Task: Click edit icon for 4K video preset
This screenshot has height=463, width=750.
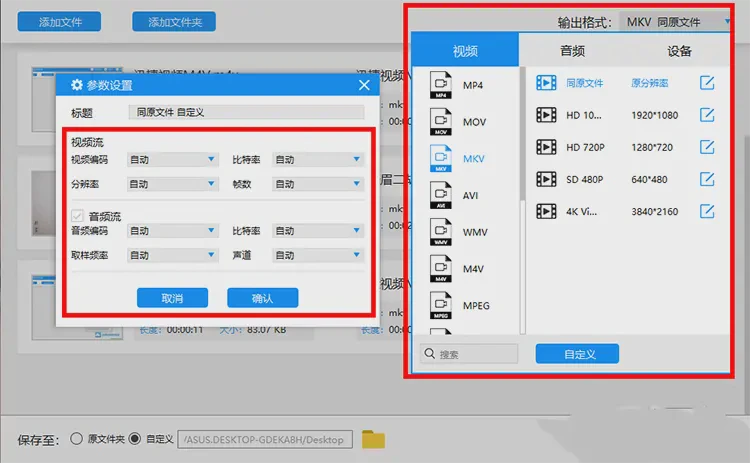Action: pos(707,211)
